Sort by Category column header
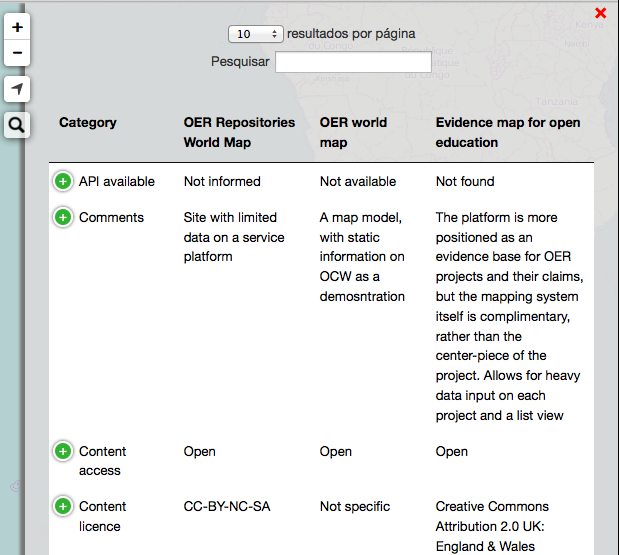The height and width of the screenshot is (555, 619). (x=88, y=122)
